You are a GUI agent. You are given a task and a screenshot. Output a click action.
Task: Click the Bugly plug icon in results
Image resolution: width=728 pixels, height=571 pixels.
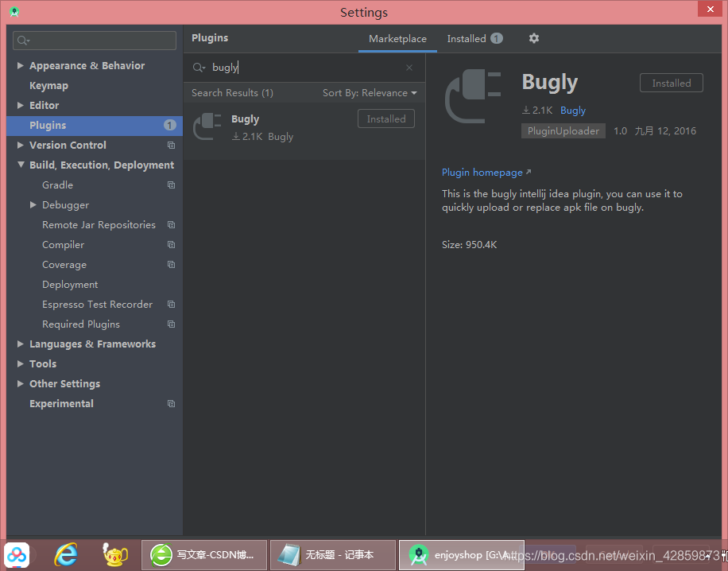[207, 126]
